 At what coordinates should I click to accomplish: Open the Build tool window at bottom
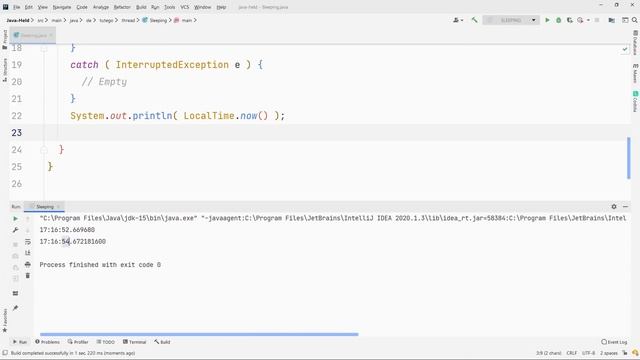pyautogui.click(x=162, y=342)
